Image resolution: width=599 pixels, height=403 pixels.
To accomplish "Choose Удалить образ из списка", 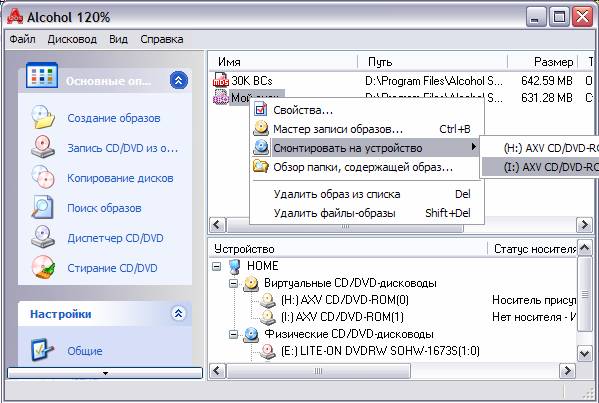I will [x=367, y=194].
